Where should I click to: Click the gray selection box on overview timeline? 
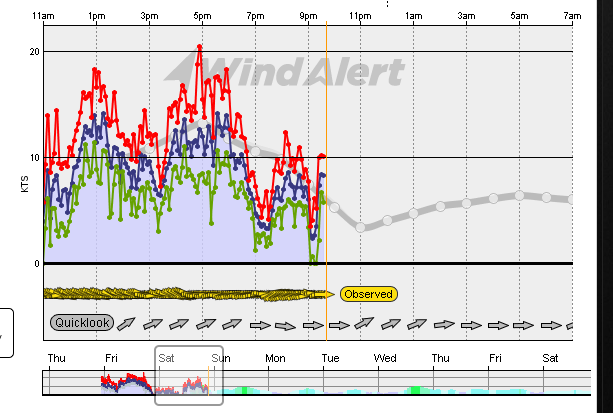point(189,375)
